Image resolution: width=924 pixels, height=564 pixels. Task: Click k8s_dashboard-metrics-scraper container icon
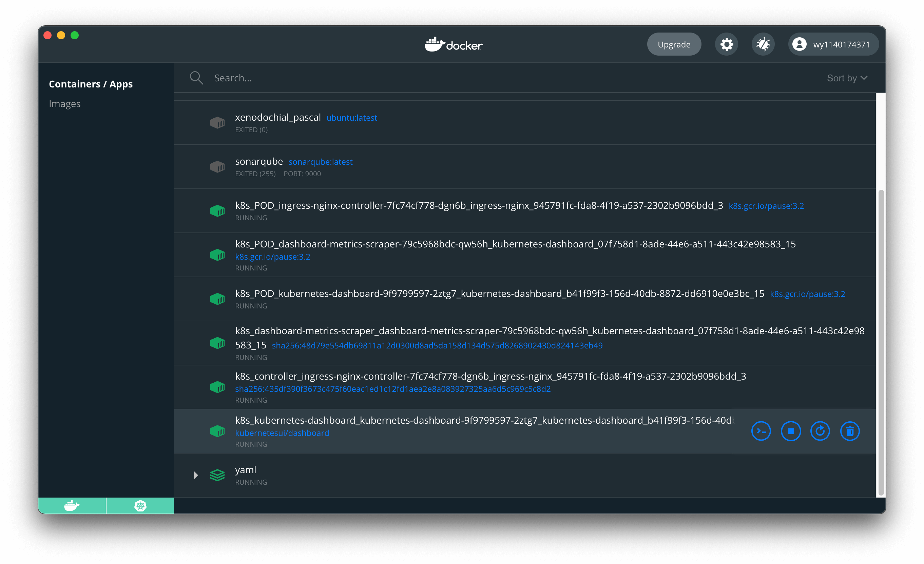217,343
